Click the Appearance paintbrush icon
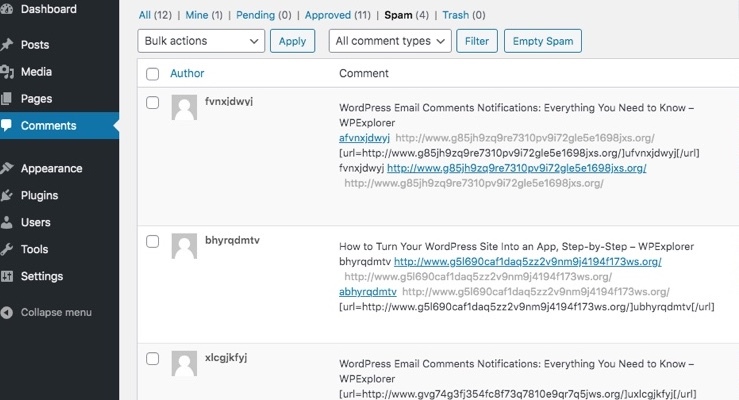The width and height of the screenshot is (739, 400). pyautogui.click(x=7, y=168)
